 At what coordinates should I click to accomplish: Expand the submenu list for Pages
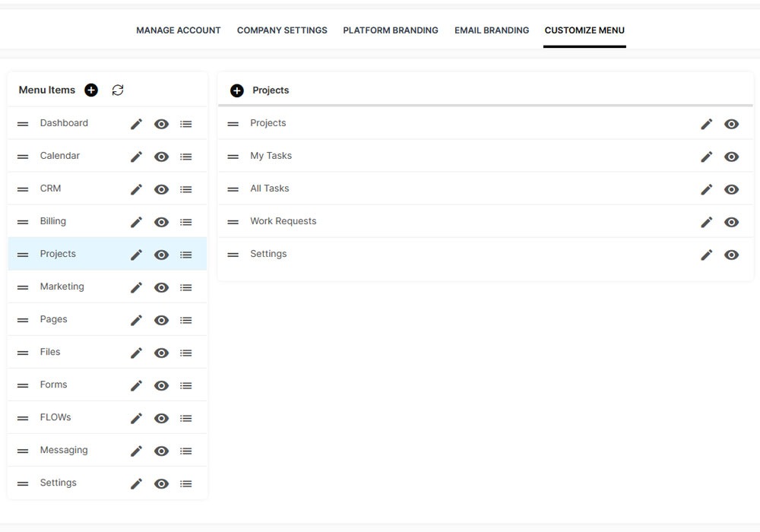click(x=186, y=320)
